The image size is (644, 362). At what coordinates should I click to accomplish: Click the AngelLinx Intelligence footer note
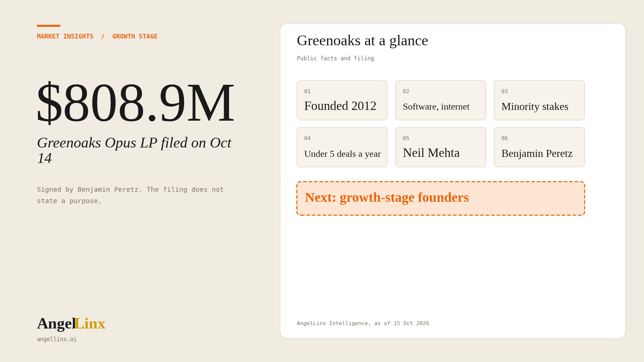(363, 323)
